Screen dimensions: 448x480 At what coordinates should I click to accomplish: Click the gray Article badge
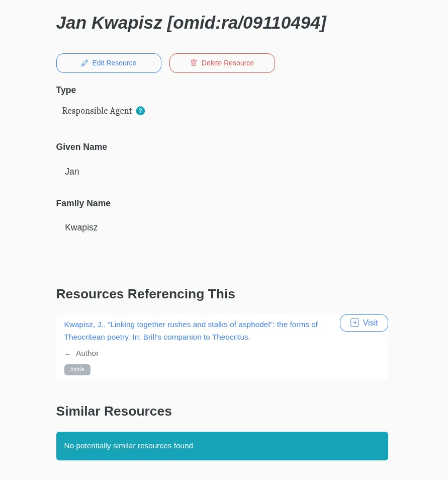[x=77, y=370]
